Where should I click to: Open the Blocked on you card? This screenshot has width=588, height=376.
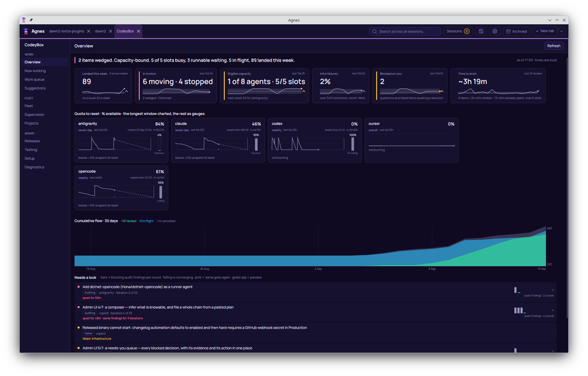(410, 86)
